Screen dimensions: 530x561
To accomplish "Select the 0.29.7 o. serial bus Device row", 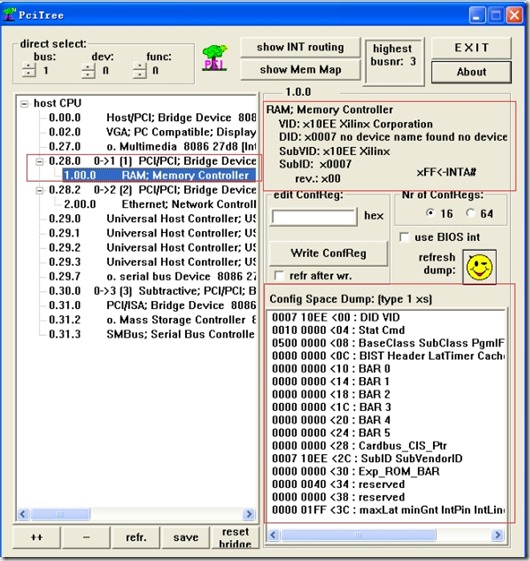I will (152, 277).
